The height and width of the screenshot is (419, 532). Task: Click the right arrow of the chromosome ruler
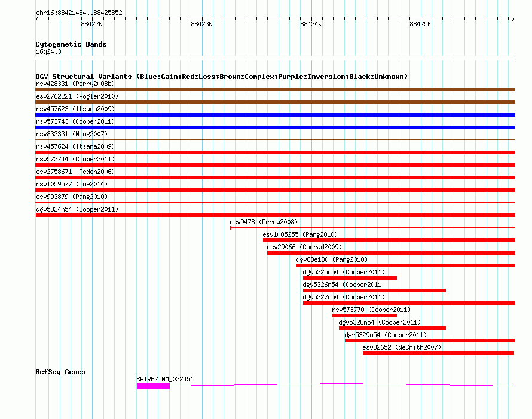(x=513, y=19)
